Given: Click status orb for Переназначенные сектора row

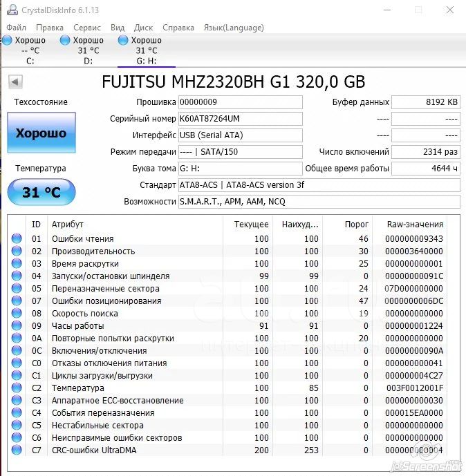Looking at the screenshot, I should pyautogui.click(x=17, y=288).
